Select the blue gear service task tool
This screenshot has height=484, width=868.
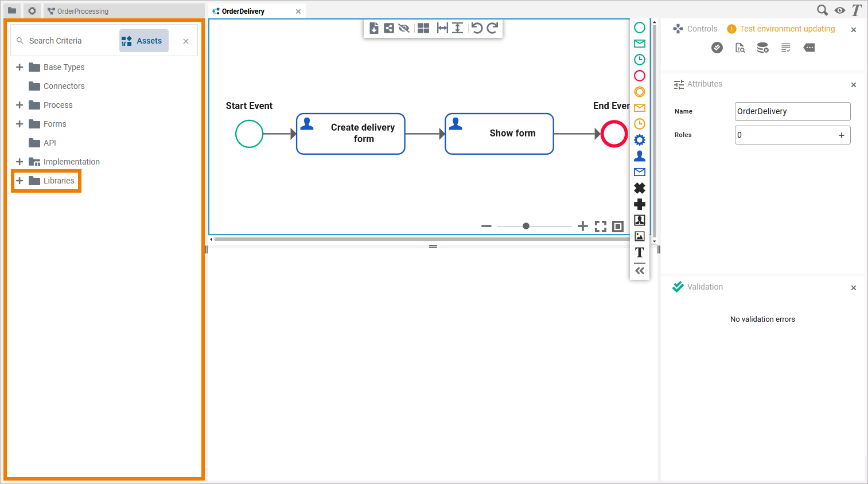point(640,140)
